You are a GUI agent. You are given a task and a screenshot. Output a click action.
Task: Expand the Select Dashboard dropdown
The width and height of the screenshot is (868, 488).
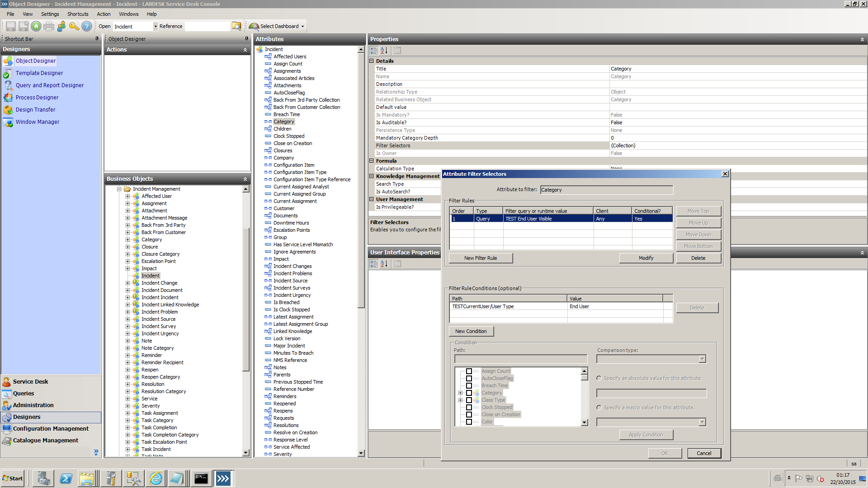(303, 26)
